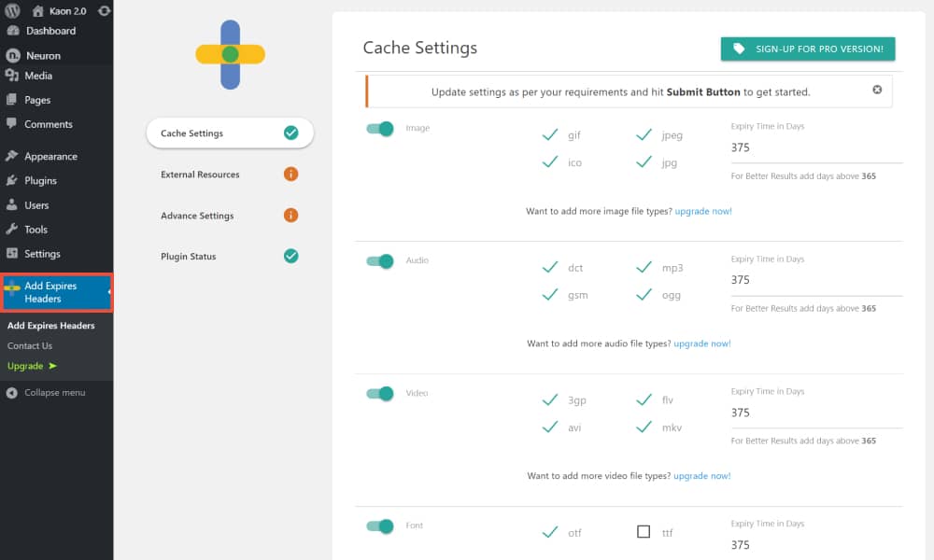Screen dimensions: 934x560
Task: Uncheck the jpg file type
Action: (644, 161)
